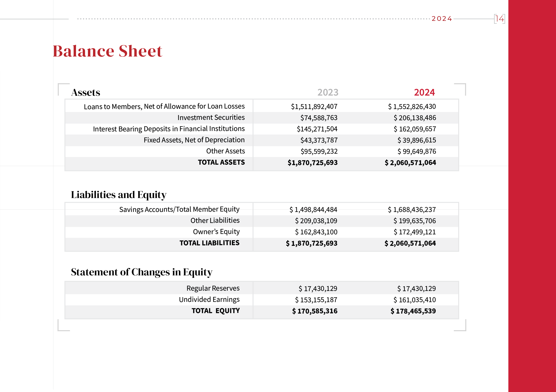Select the Investment Securities row
Image resolution: width=556 pixels, height=392 pixels.
point(211,118)
